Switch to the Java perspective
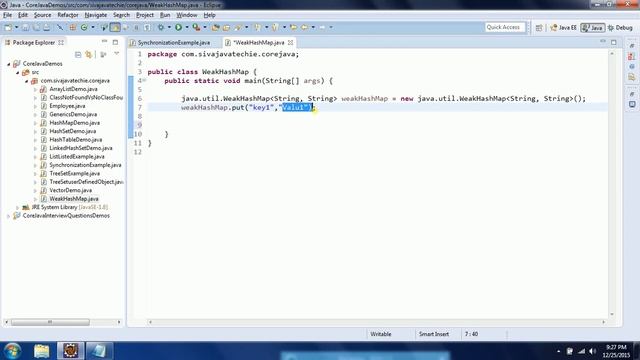Image resolution: width=640 pixels, height=360 pixels. [x=593, y=28]
